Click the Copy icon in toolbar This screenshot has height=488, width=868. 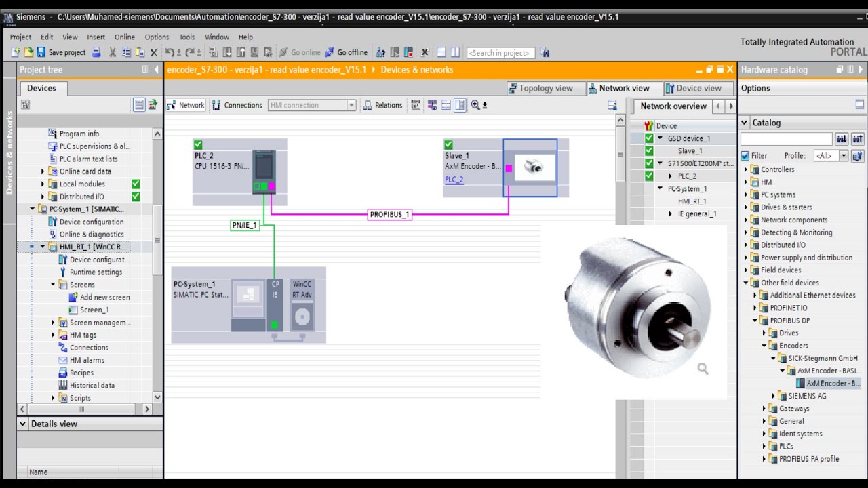click(126, 52)
